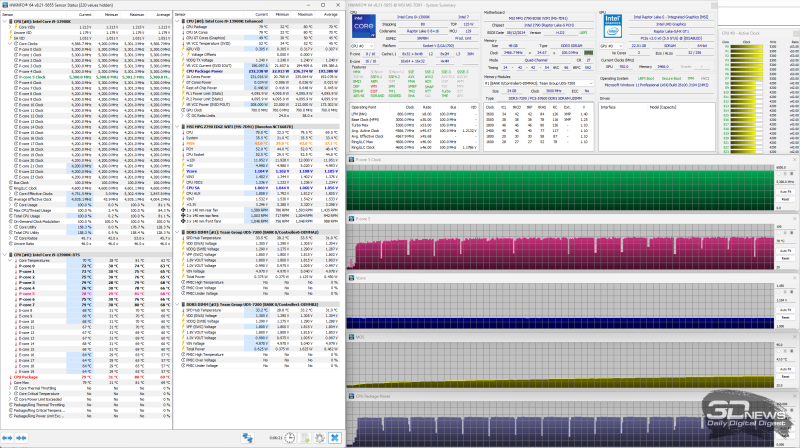Click the Vcore voltage sensor row
This screenshot has width=800, height=448.
[x=192, y=171]
